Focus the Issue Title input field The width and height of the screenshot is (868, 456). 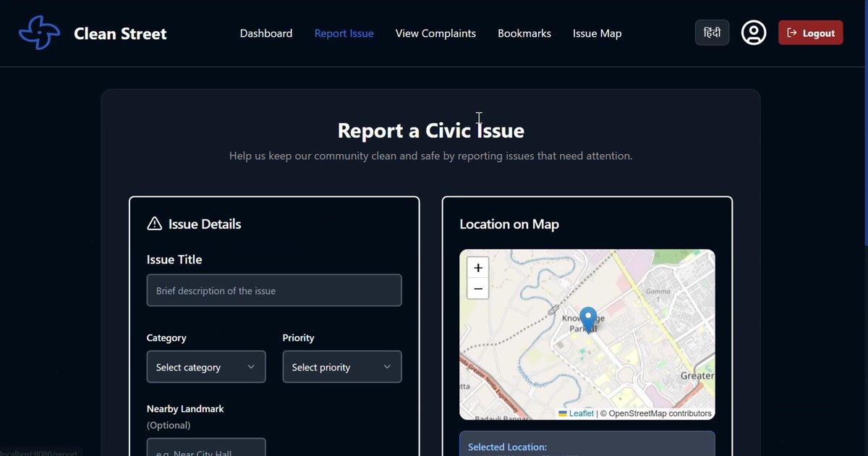click(274, 290)
